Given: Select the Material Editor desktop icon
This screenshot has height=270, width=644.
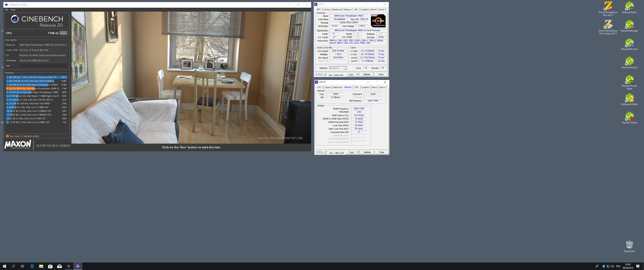Looking at the screenshot, I should coord(629,7).
